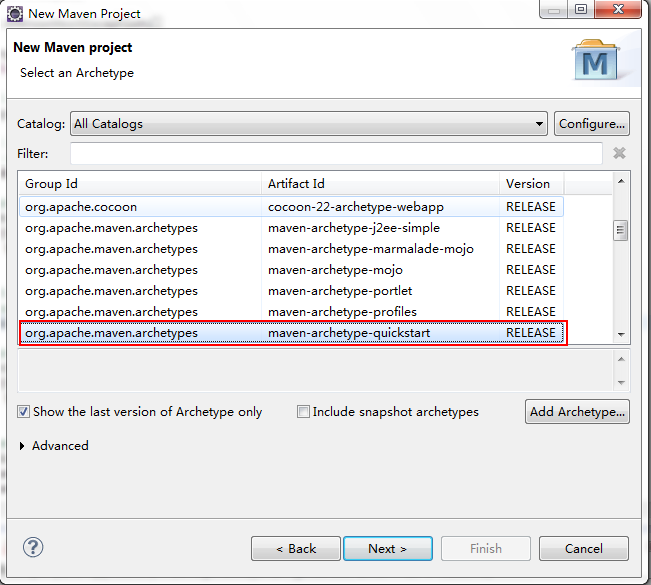Viewport: 651px width, 585px height.
Task: Click the Eclipse icon in the title bar
Action: click(15, 13)
